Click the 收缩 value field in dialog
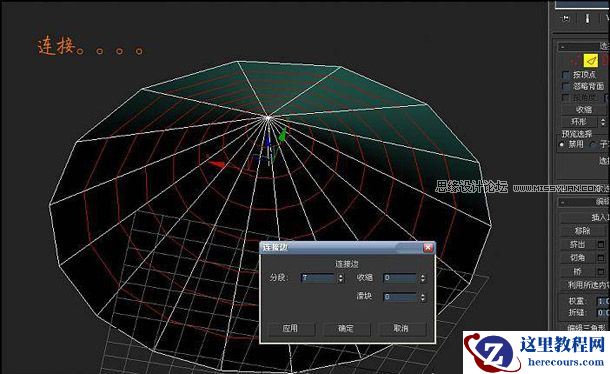Viewport: 610px width, 374px height. click(x=400, y=278)
